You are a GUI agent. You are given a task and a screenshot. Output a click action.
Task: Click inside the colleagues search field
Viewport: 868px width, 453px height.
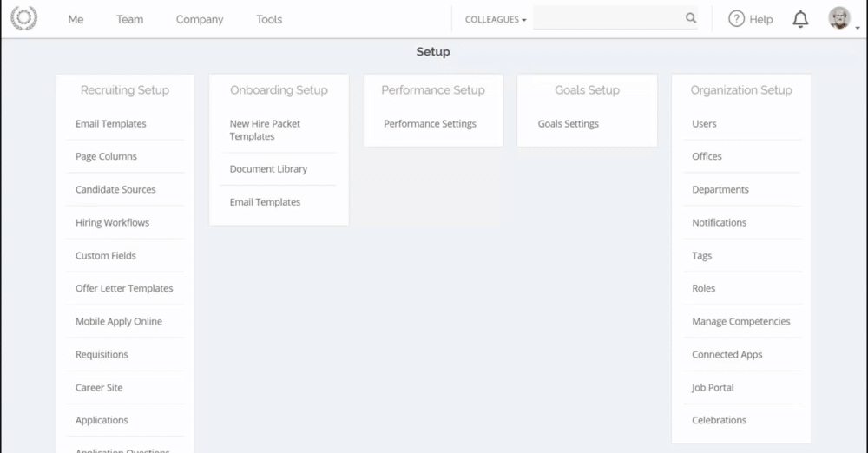point(608,18)
